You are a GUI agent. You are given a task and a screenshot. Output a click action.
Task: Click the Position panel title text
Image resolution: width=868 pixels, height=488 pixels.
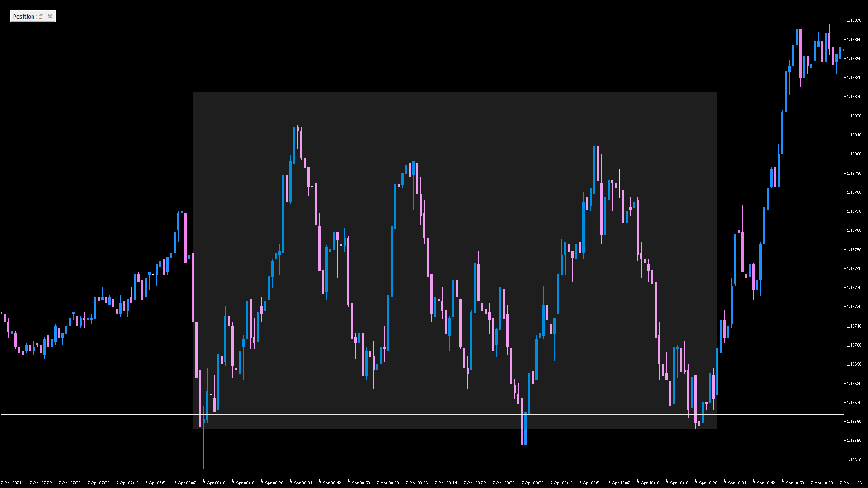pos(24,17)
